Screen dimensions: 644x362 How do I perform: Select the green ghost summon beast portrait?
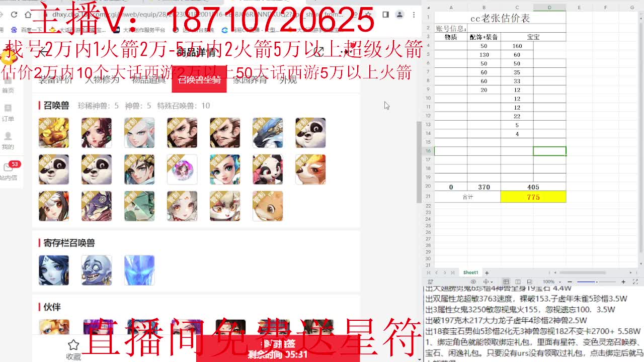139,206
